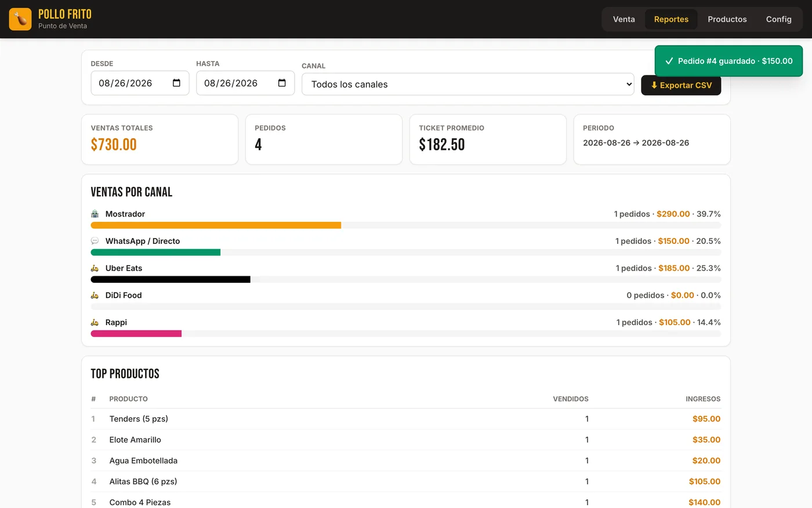
Task: Export the report with Exportar CSV
Action: (x=681, y=85)
